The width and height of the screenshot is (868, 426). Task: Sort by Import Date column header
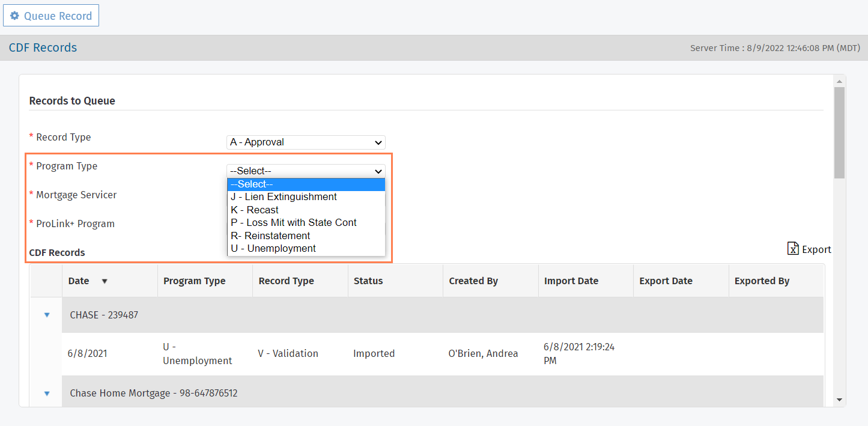571,281
